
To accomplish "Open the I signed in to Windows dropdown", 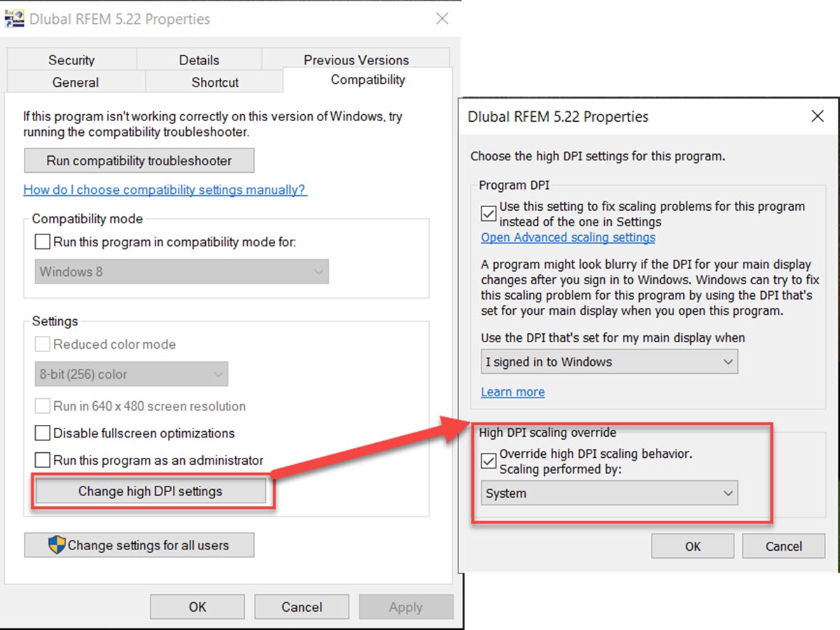I will click(x=609, y=362).
